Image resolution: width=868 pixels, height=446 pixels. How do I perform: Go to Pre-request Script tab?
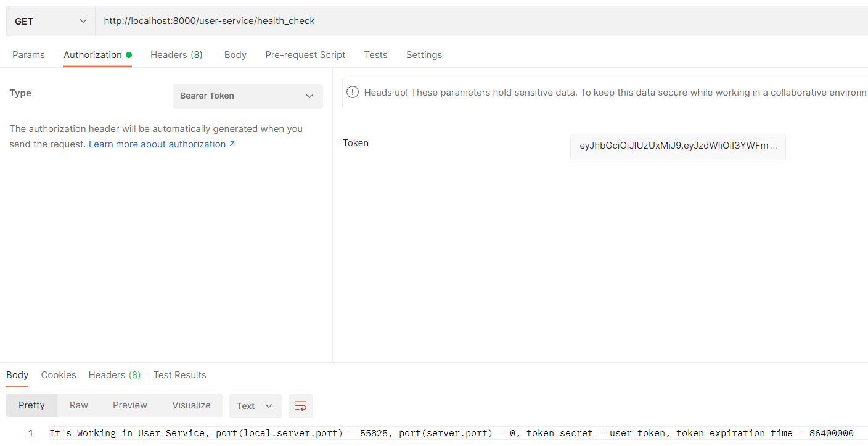(x=305, y=55)
